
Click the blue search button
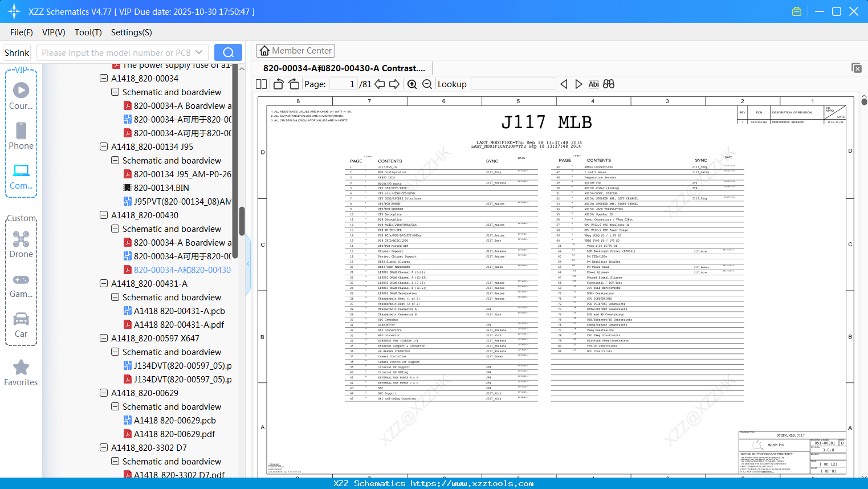coord(228,52)
